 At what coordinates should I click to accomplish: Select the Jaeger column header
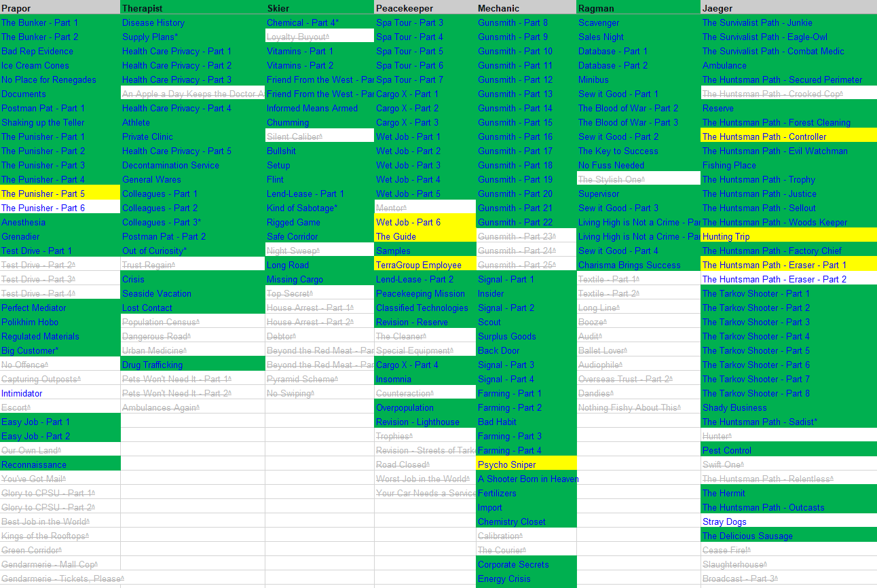(x=789, y=7)
